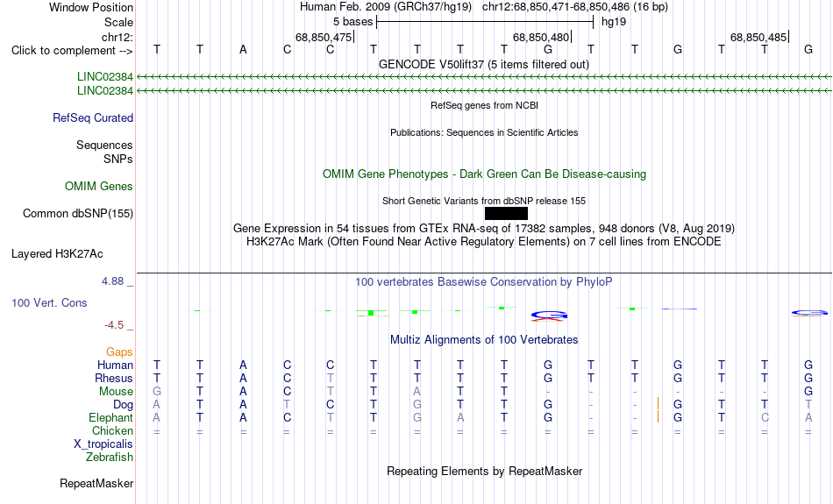Click 'Human Feb. 2009 (GRCh37/hg19)' header text
The width and height of the screenshot is (833, 504).
pyautogui.click(x=386, y=7)
